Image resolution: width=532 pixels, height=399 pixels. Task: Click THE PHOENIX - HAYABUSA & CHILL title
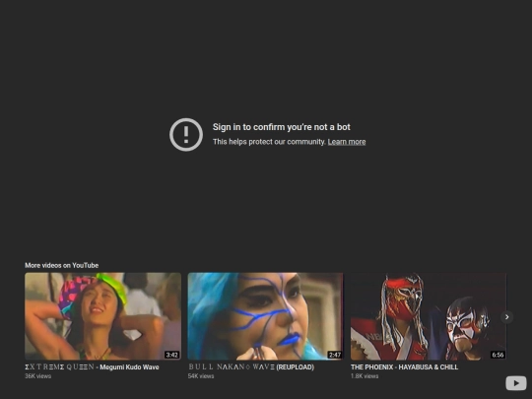[405, 367]
